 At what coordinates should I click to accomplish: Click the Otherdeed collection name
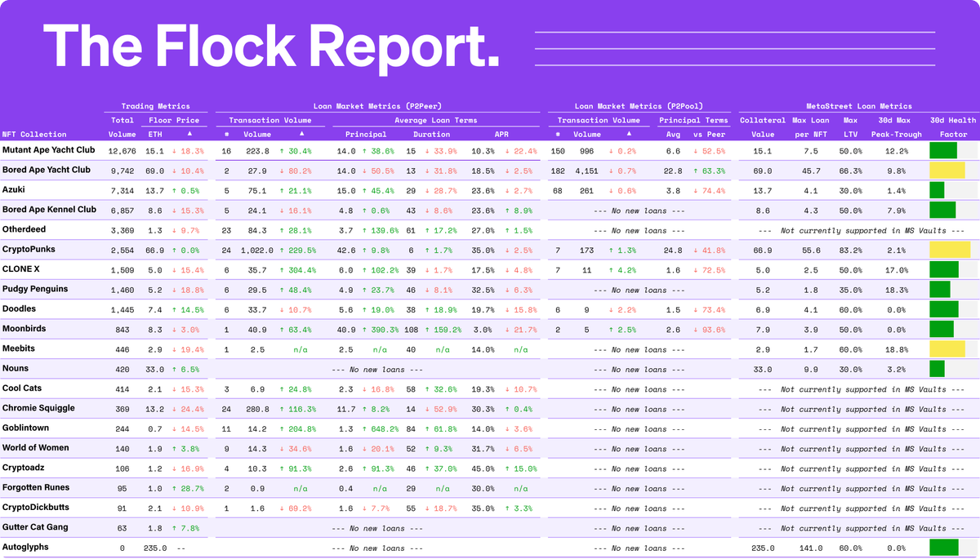coord(24,229)
